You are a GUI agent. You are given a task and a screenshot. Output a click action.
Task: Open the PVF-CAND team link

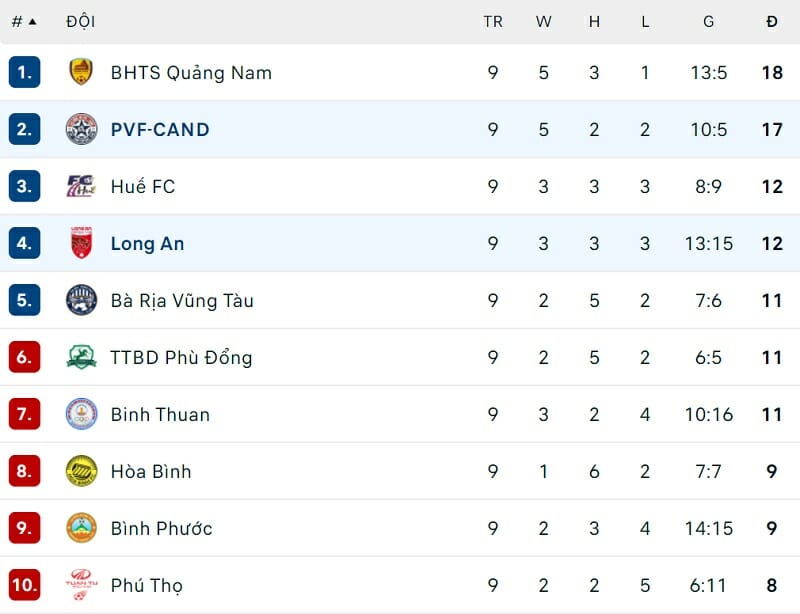[x=160, y=129]
